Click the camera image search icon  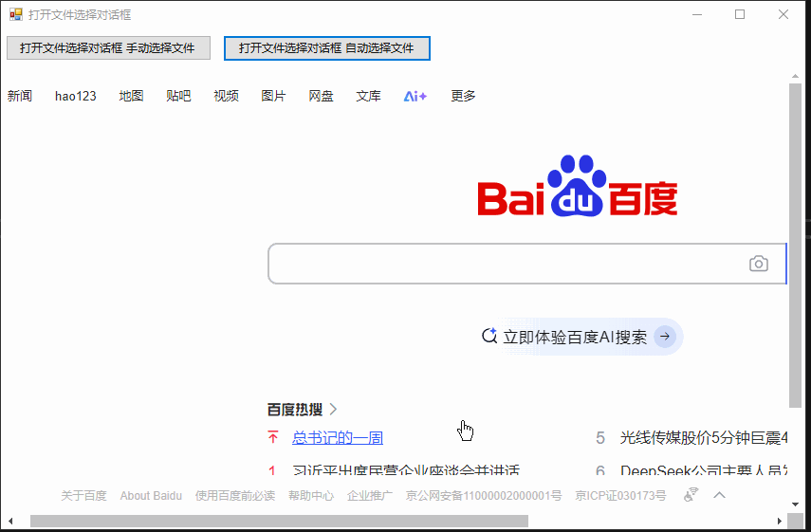[x=758, y=264]
